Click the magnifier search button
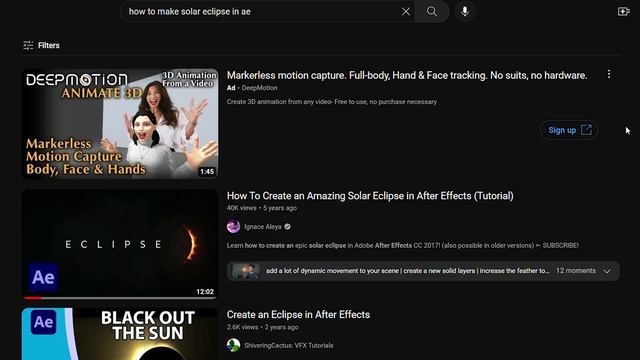Screen dimensions: 640x360 coord(432,11)
